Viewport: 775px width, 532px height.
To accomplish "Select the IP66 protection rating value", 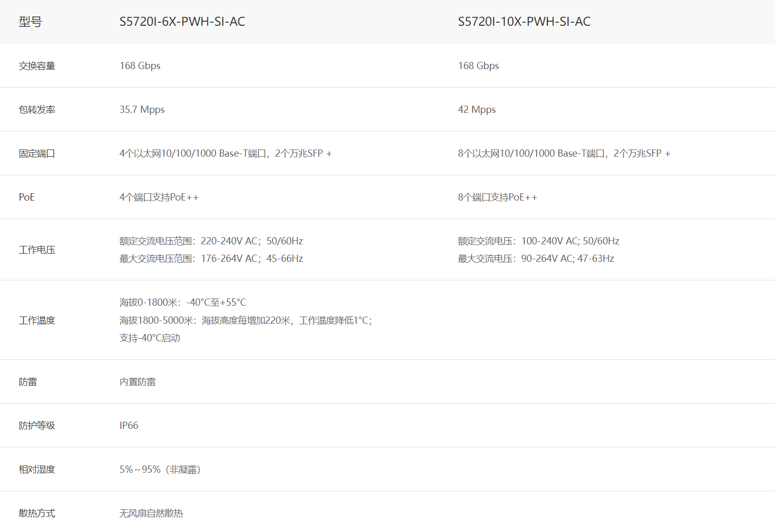I will (x=128, y=426).
